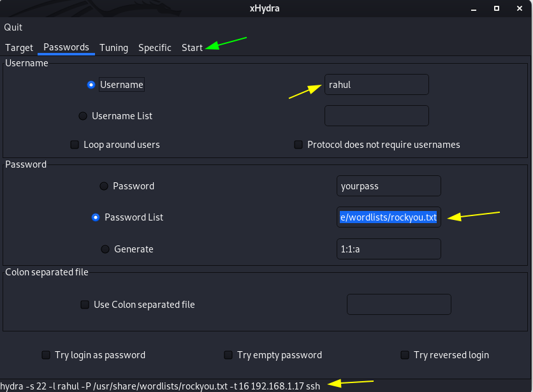
Task: Go to the Specific tab
Action: coord(155,48)
